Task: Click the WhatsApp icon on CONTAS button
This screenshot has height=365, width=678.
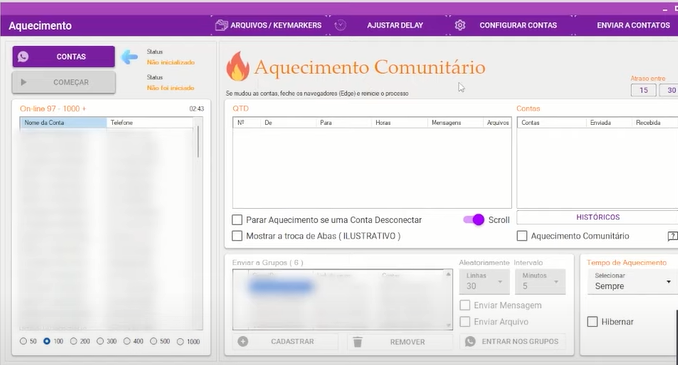Action: pyautogui.click(x=23, y=57)
